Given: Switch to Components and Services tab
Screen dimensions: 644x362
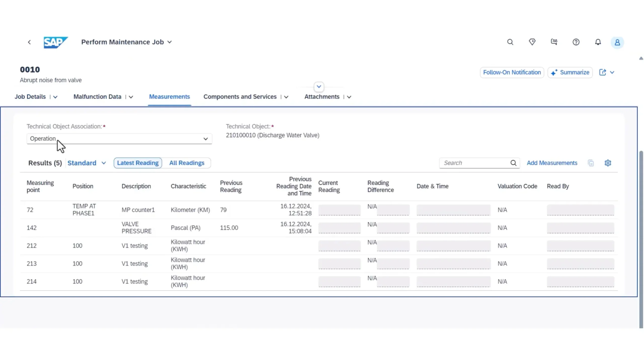Looking at the screenshot, I should [240, 97].
